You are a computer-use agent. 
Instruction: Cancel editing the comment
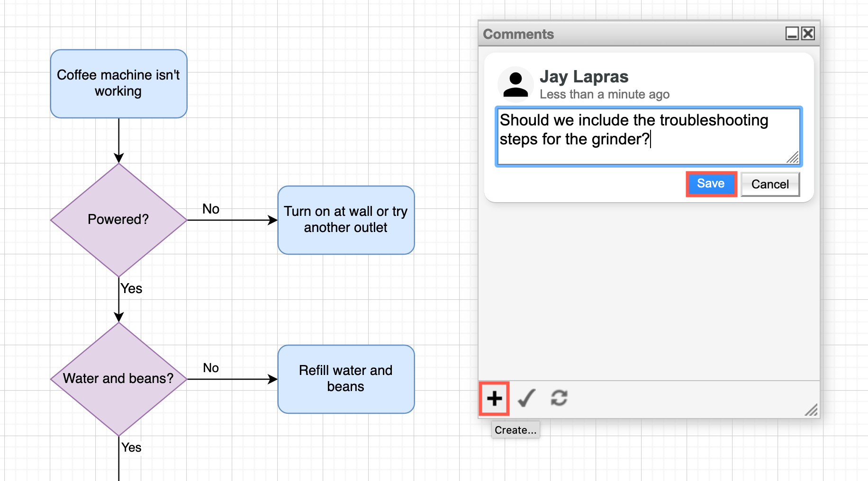point(769,184)
